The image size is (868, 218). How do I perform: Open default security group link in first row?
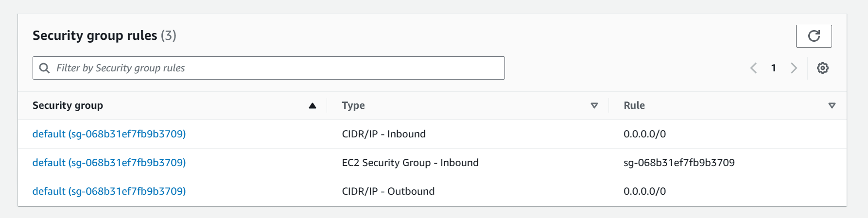pyautogui.click(x=109, y=134)
